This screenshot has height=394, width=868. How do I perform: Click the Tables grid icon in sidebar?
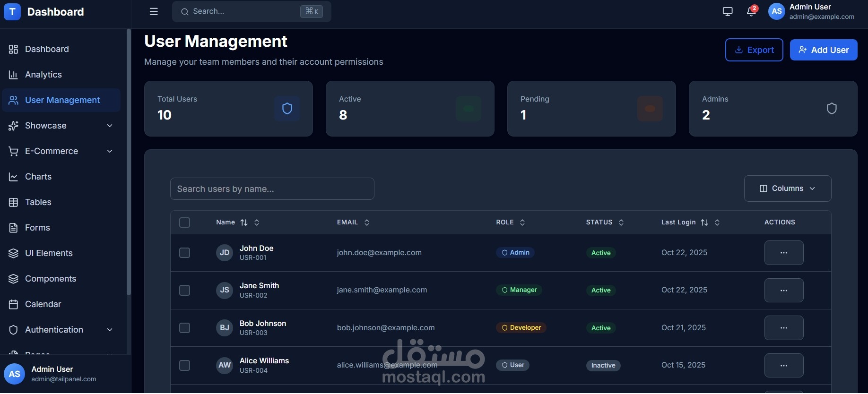[x=13, y=202]
